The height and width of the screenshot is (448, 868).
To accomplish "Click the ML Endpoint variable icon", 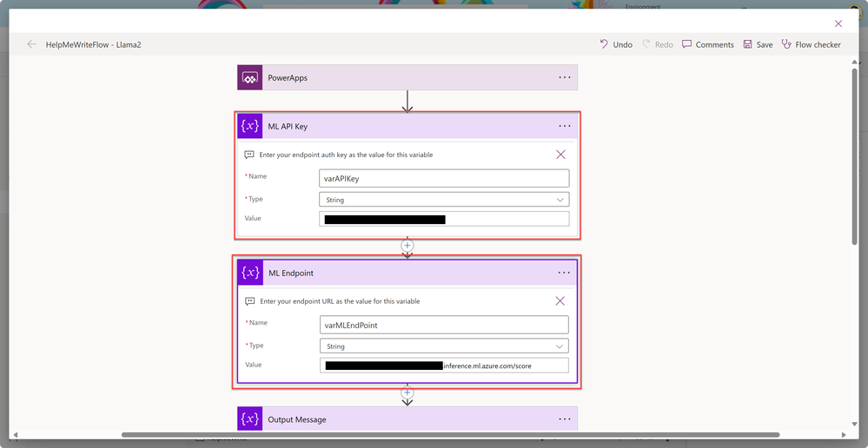I will click(x=250, y=273).
